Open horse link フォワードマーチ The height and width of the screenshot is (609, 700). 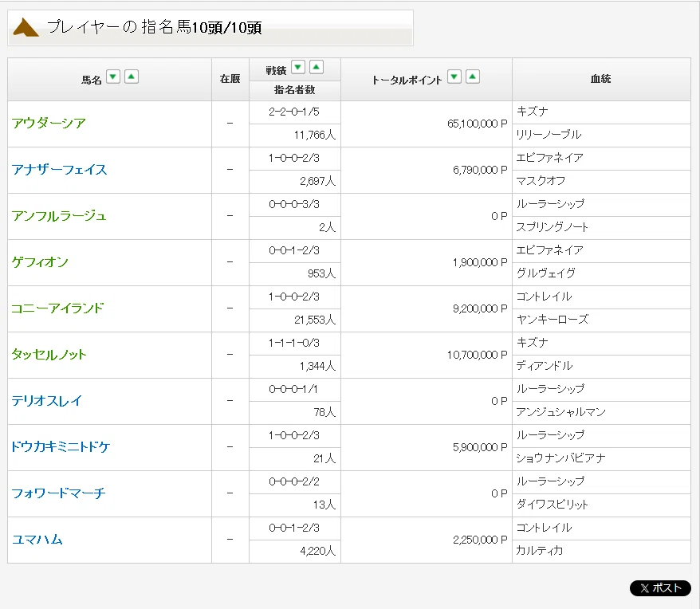click(58, 493)
